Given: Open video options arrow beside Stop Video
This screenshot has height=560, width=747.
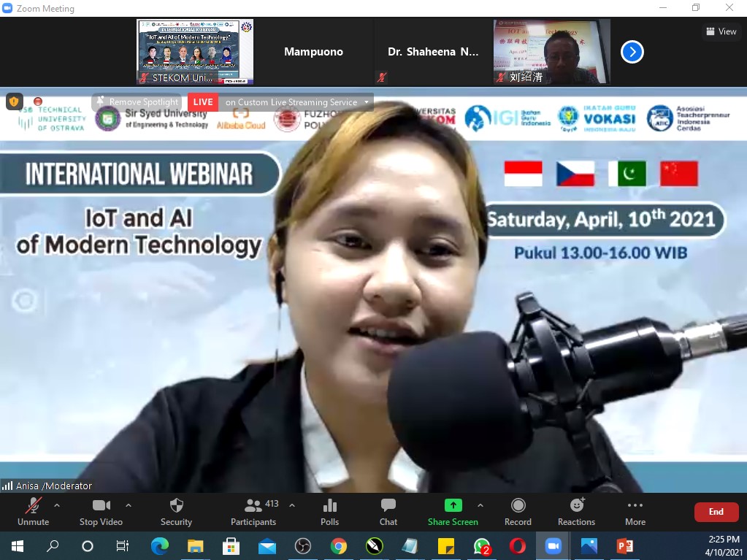Looking at the screenshot, I should tap(129, 505).
